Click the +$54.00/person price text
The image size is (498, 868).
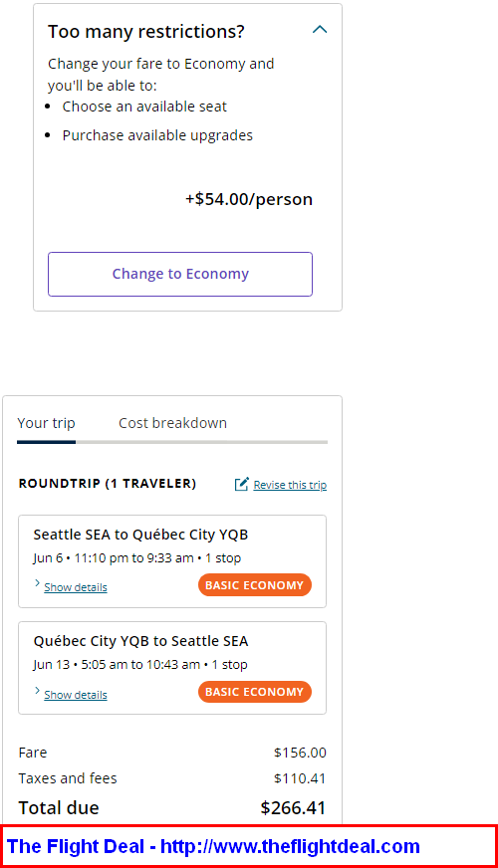[x=249, y=199]
